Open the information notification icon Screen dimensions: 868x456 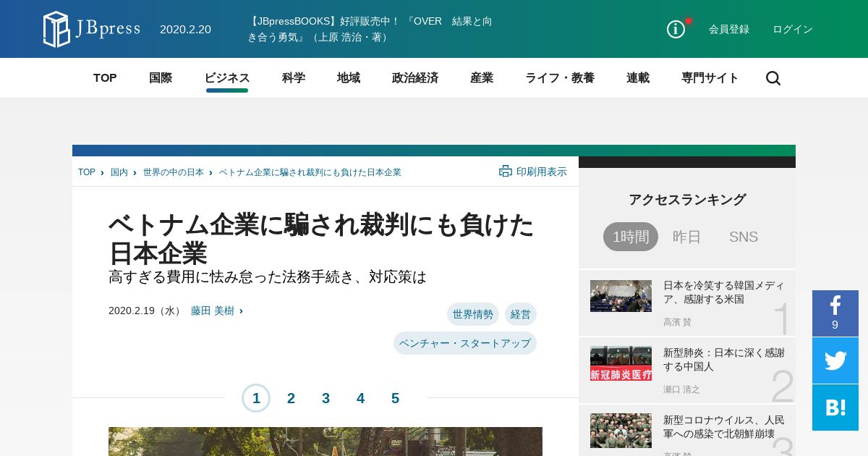[676, 29]
